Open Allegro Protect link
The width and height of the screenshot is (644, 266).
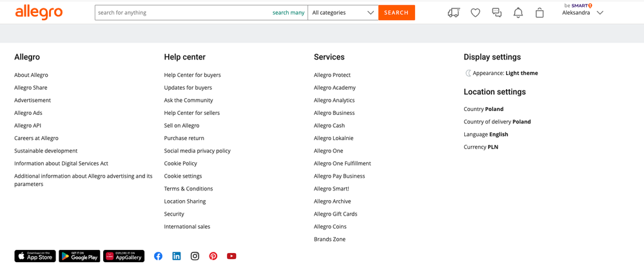(x=332, y=75)
